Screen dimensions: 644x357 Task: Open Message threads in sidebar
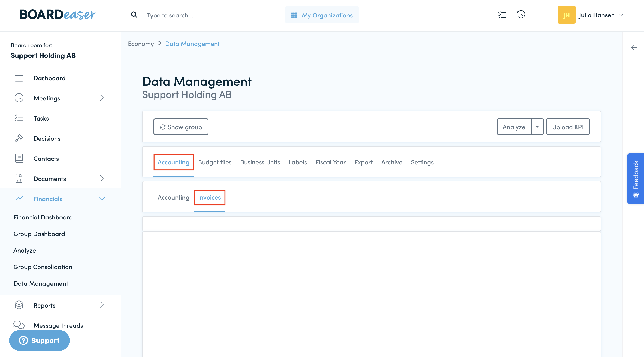tap(58, 325)
